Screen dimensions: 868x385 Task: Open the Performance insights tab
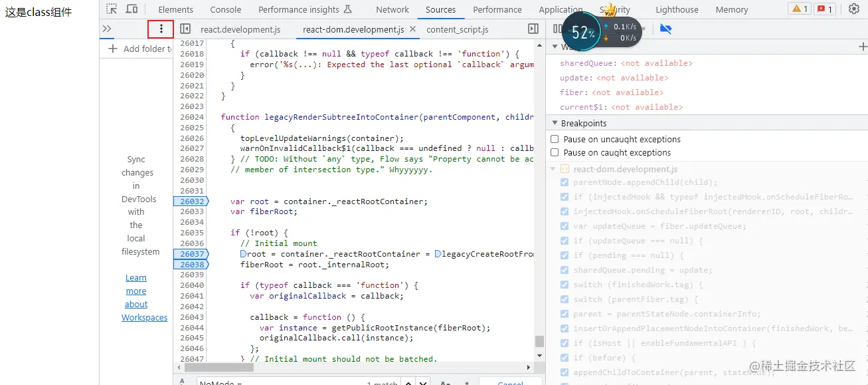pos(305,9)
